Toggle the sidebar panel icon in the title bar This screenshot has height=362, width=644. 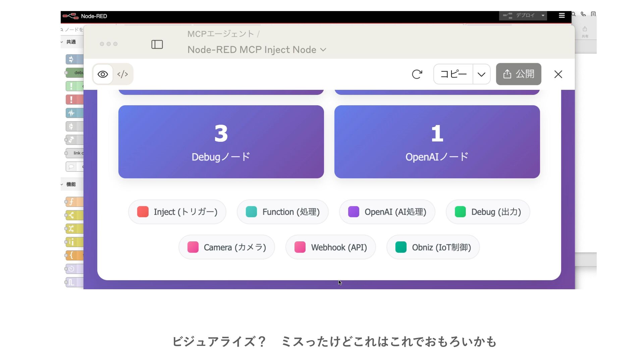click(x=157, y=44)
